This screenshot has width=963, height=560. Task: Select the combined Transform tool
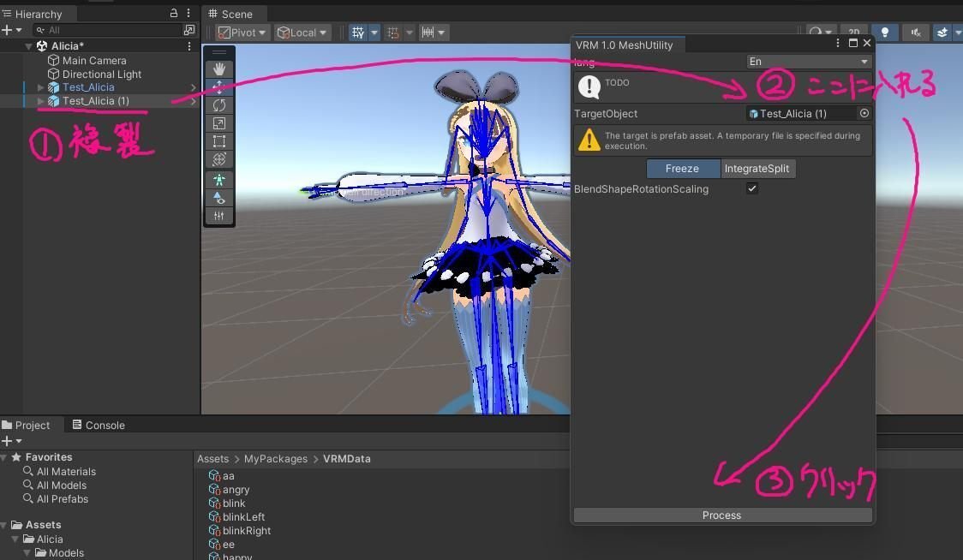tap(219, 159)
